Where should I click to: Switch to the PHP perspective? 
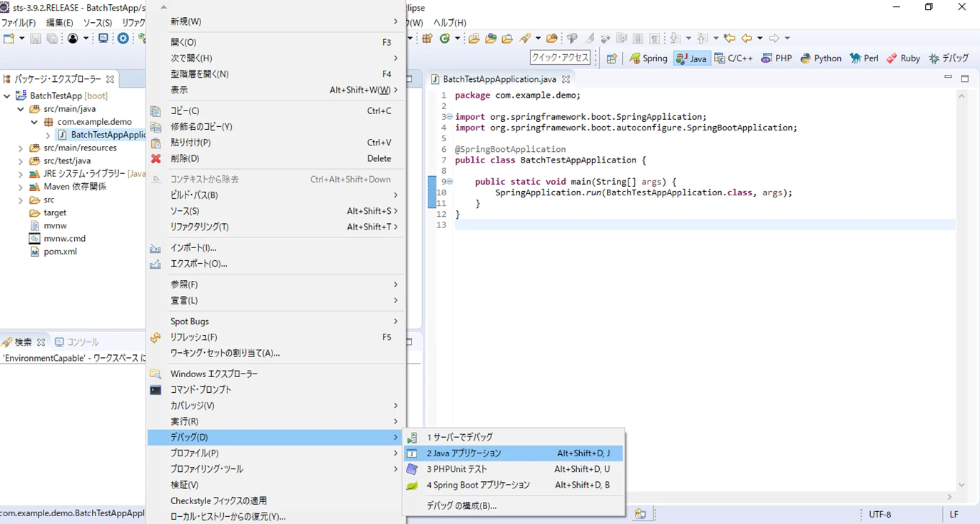point(777,58)
